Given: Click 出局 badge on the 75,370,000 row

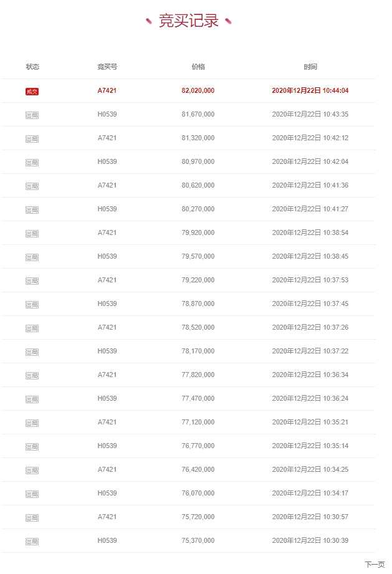Looking at the screenshot, I should coord(32,542).
